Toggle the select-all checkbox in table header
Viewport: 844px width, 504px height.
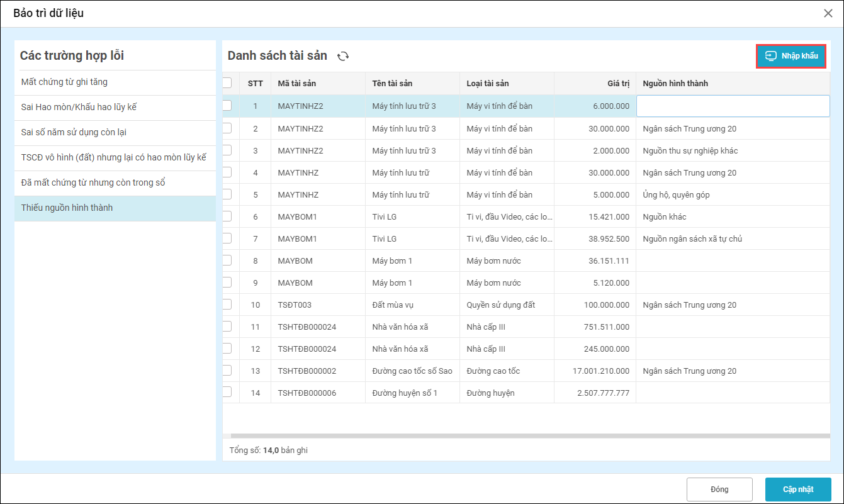[x=227, y=83]
